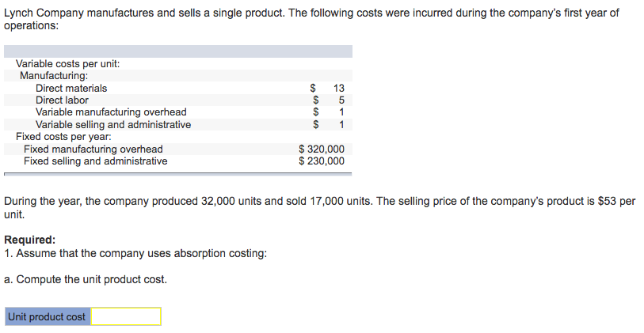Click "a. Compute the unit product cost." text
This screenshot has height=333, width=644.
pyautogui.click(x=86, y=279)
